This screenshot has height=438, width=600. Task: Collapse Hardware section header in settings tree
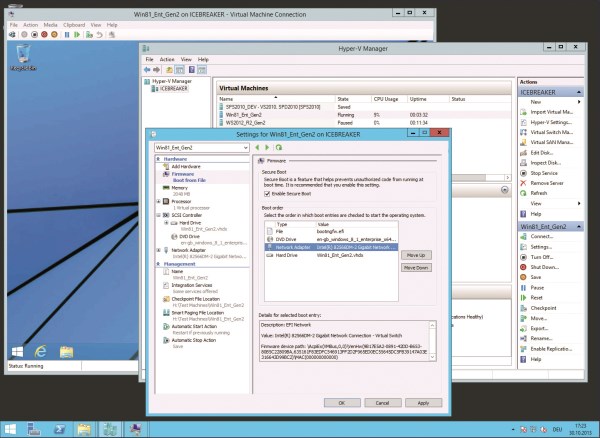[158, 159]
